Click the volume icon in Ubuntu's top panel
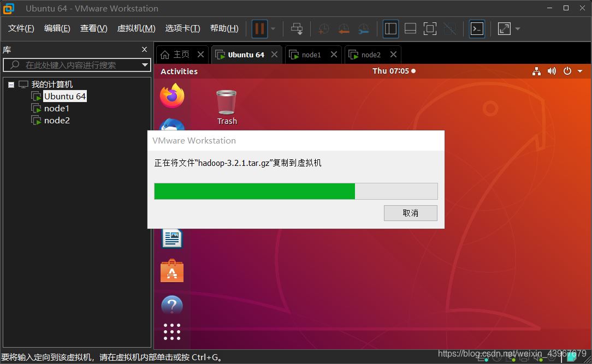 [x=551, y=71]
